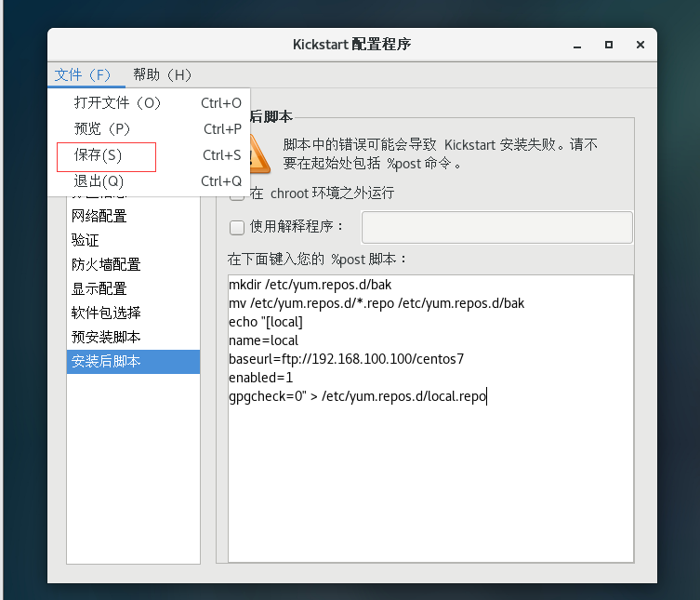Click the 'enabled=1' script line

(x=260, y=378)
